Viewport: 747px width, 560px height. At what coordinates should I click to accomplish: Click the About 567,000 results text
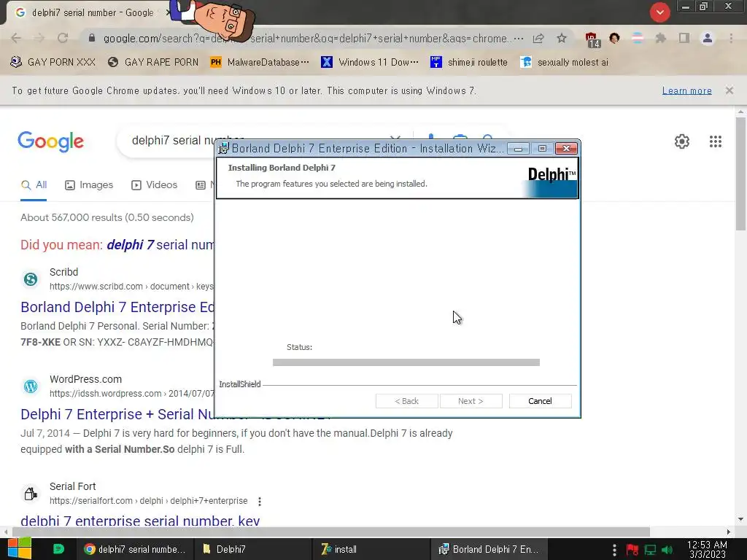107,217
